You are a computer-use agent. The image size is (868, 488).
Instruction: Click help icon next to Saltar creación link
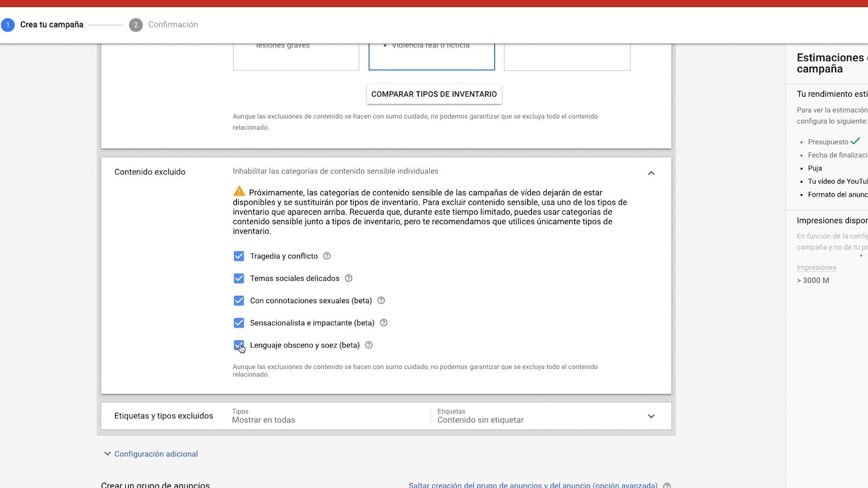667,485
